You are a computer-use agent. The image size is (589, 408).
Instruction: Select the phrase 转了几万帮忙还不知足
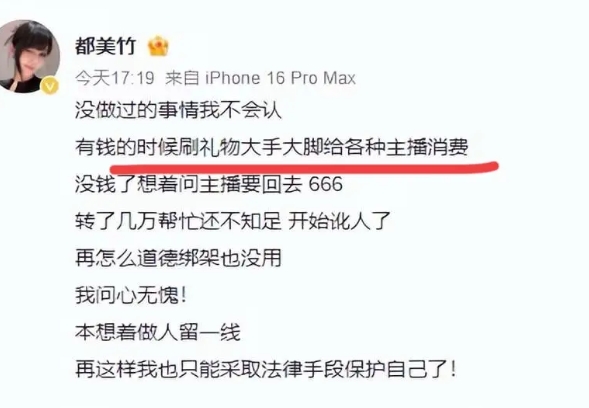178,221
